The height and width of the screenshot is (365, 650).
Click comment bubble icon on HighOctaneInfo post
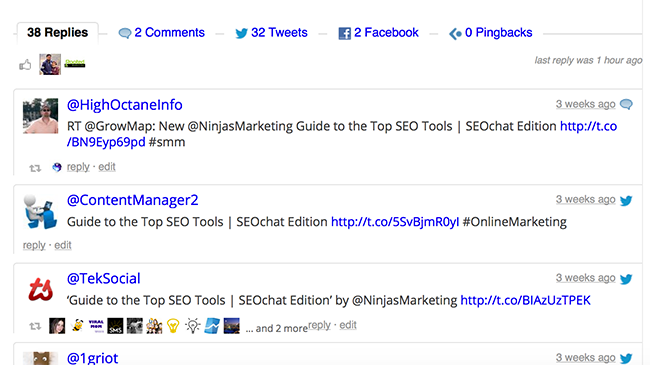point(626,105)
